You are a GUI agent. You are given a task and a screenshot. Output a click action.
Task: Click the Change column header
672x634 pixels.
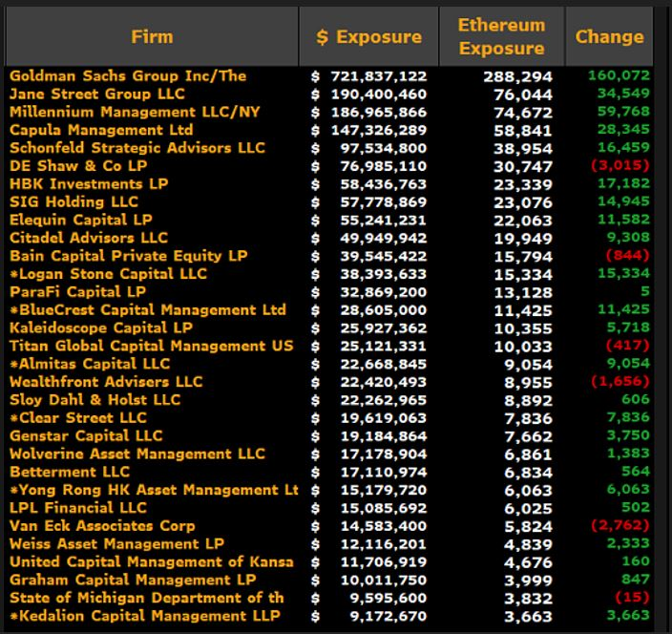point(609,36)
